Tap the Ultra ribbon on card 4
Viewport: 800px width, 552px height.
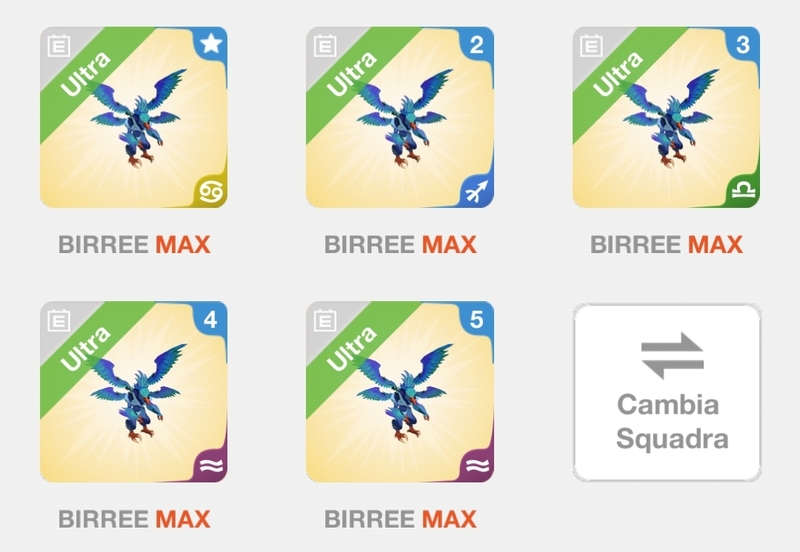pos(85,348)
